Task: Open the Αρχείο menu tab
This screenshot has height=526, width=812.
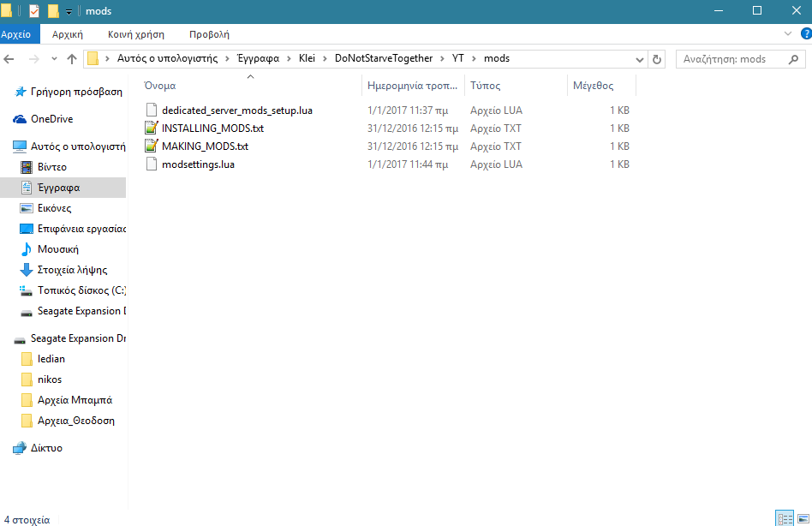Action: [x=15, y=34]
